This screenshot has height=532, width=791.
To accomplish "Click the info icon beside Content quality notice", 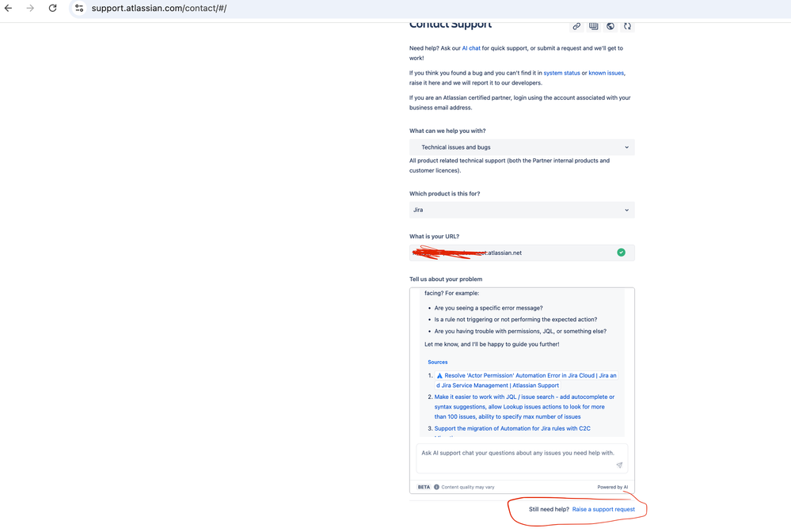I will coord(436,487).
